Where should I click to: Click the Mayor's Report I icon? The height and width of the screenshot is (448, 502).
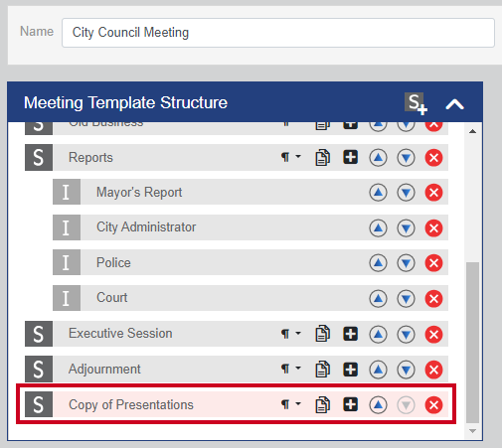pyautogui.click(x=67, y=192)
